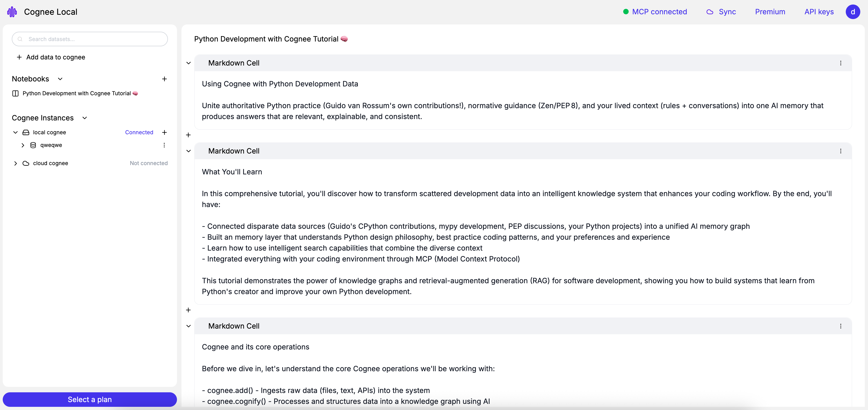Click the Select a plan button
The image size is (868, 410).
89,399
